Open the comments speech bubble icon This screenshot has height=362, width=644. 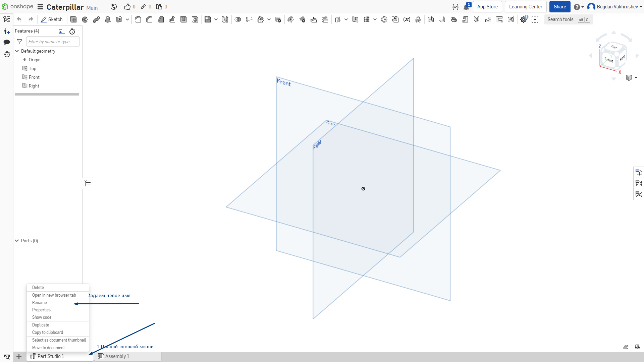pos(7,42)
